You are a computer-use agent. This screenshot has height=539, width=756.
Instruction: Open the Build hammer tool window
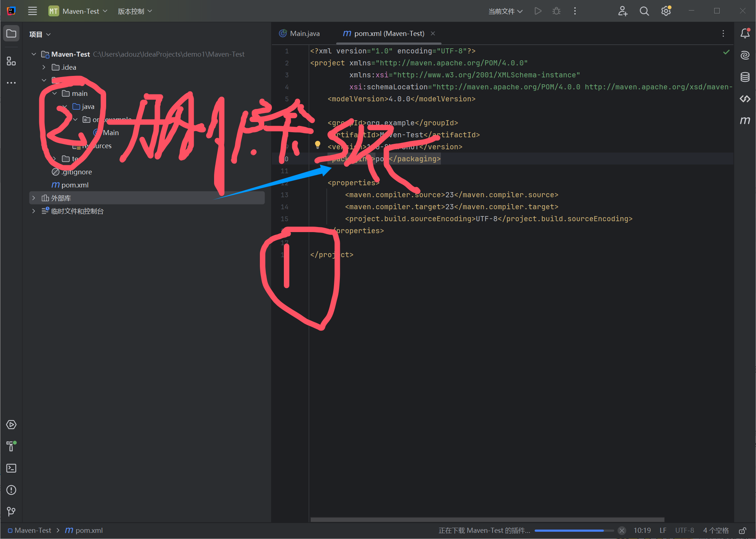click(x=11, y=446)
